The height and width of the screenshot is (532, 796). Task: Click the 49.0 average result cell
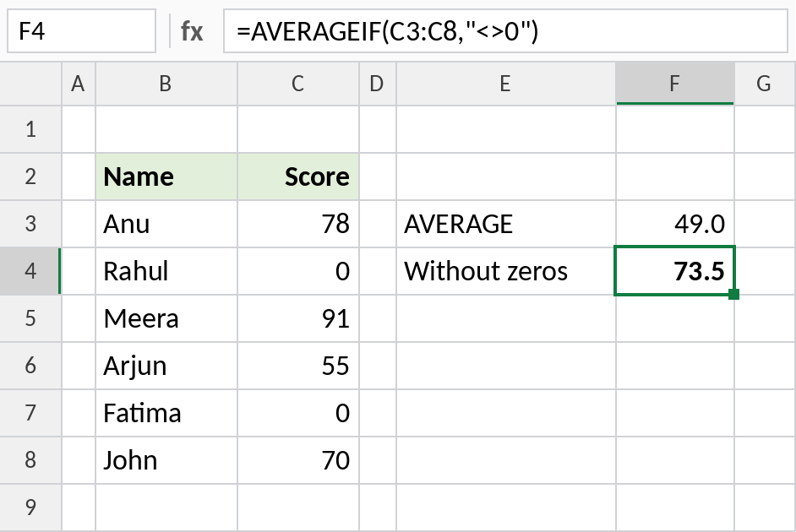coord(674,224)
